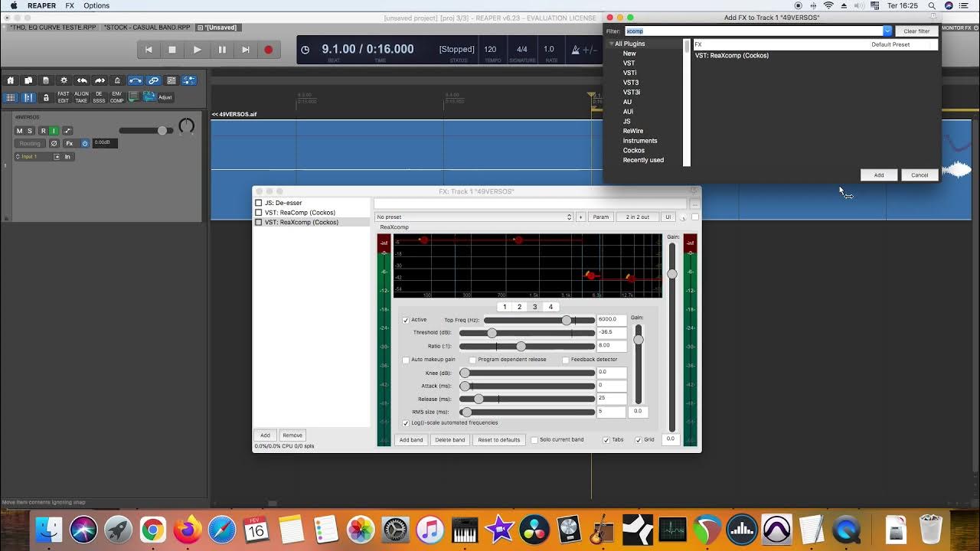Enable Auto makeup gain checkbox
The image size is (980, 551).
click(406, 360)
